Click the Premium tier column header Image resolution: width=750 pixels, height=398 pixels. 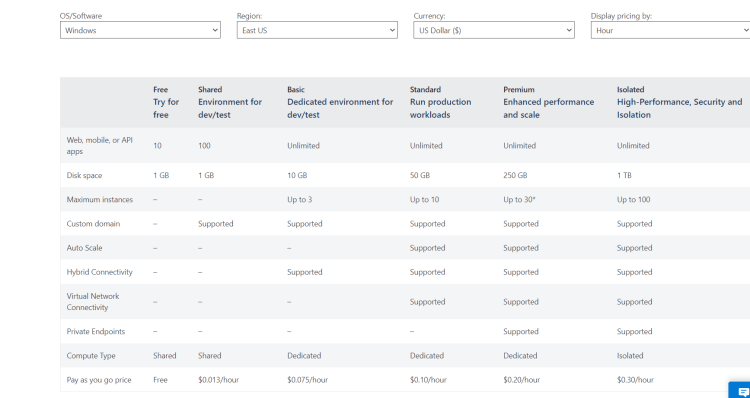(548, 102)
